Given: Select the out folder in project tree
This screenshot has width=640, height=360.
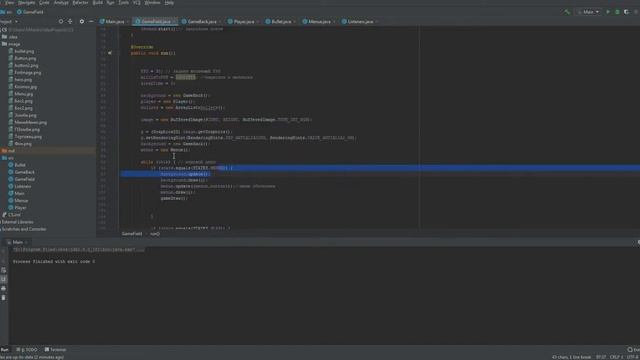Looking at the screenshot, I should tap(8, 151).
